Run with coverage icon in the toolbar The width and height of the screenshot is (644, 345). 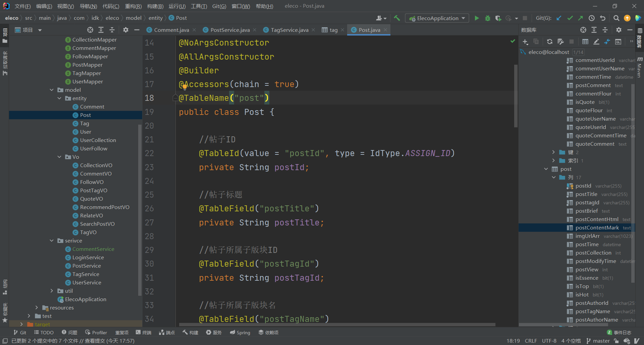point(498,18)
